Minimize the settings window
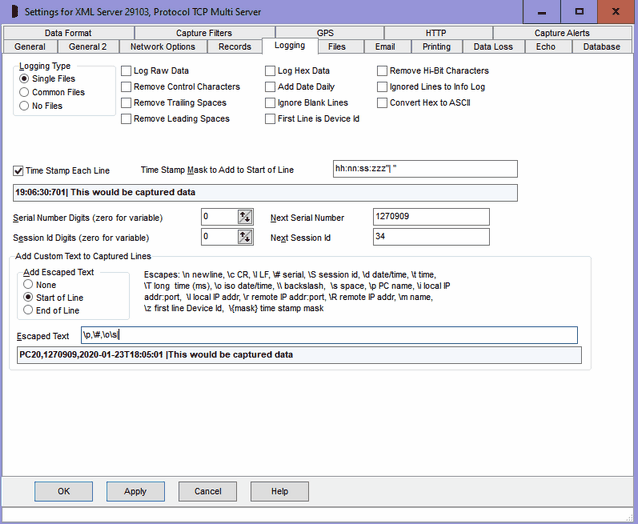This screenshot has height=524, width=638. 542,12
